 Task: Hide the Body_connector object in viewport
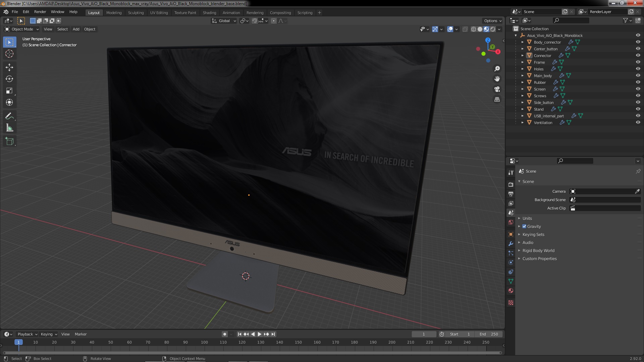(638, 42)
